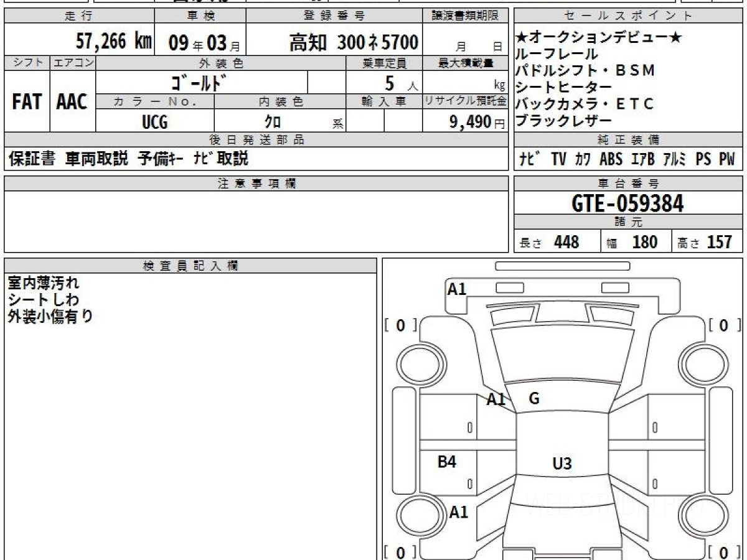Click the registration number 高知 300ネ5700

pyautogui.click(x=353, y=42)
